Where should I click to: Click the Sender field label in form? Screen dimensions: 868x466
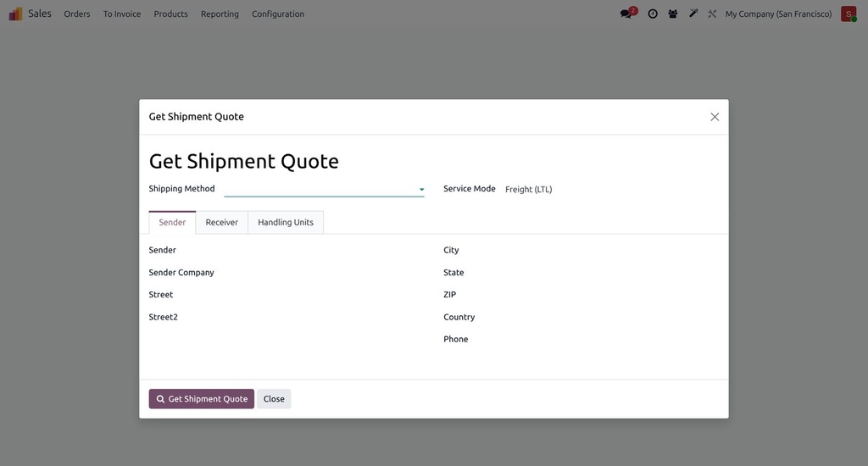(162, 250)
